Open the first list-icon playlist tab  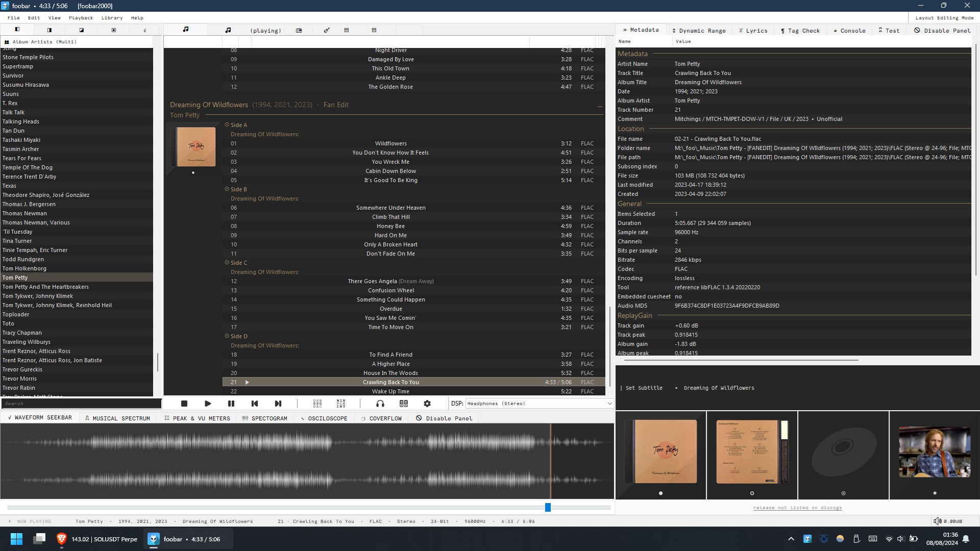pos(347,30)
